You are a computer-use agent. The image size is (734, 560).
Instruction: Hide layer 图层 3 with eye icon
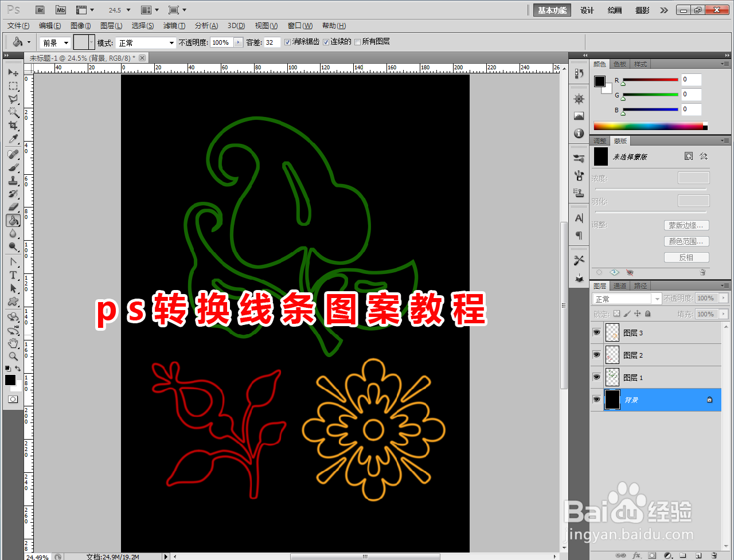(x=596, y=332)
